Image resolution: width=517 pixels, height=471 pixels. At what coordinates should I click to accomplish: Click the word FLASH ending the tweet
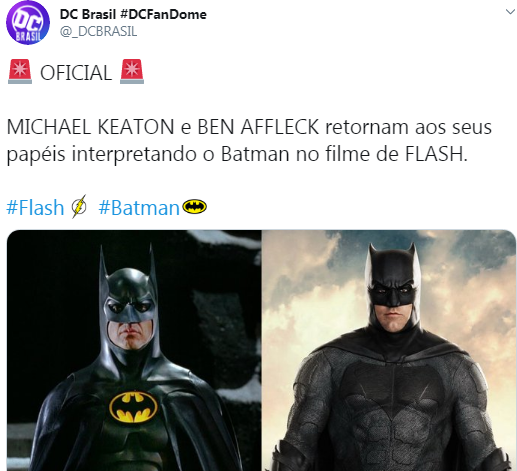pyautogui.click(x=436, y=154)
